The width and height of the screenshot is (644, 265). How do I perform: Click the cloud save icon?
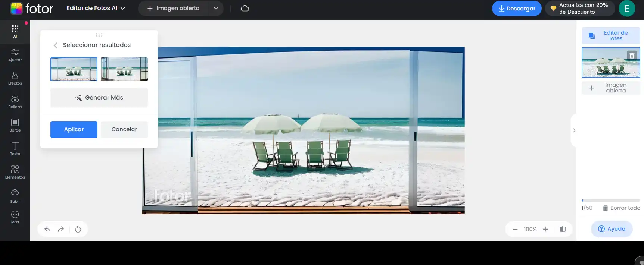point(245,8)
